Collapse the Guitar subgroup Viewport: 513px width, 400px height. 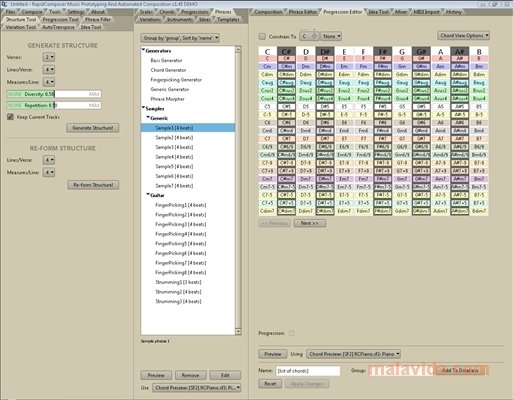click(x=148, y=195)
